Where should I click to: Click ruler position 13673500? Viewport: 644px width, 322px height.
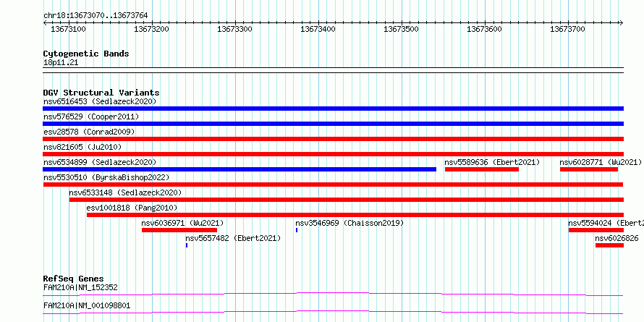pyautogui.click(x=401, y=29)
